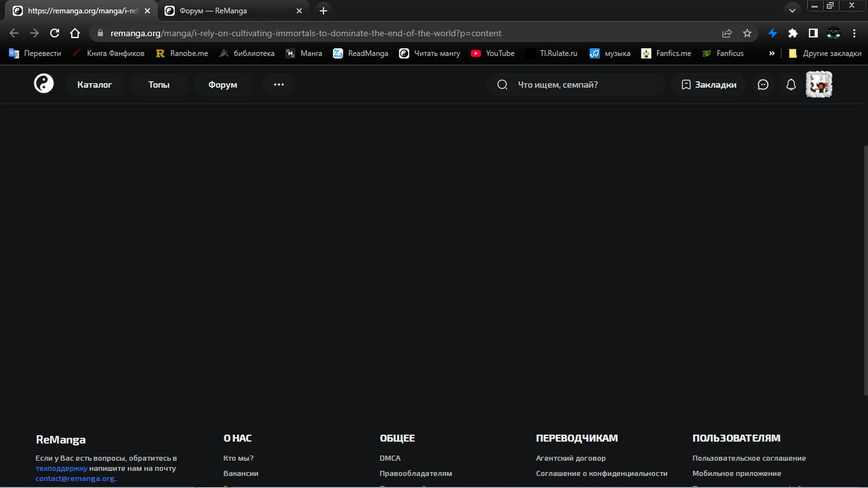
Task: Expand the Другие закладки folder
Action: 825,53
